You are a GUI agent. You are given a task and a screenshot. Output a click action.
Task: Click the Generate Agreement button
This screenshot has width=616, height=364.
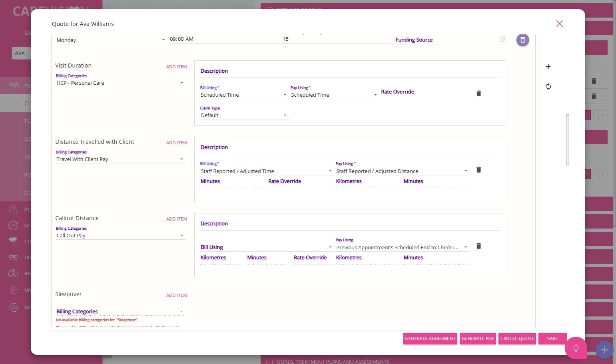coord(430,338)
